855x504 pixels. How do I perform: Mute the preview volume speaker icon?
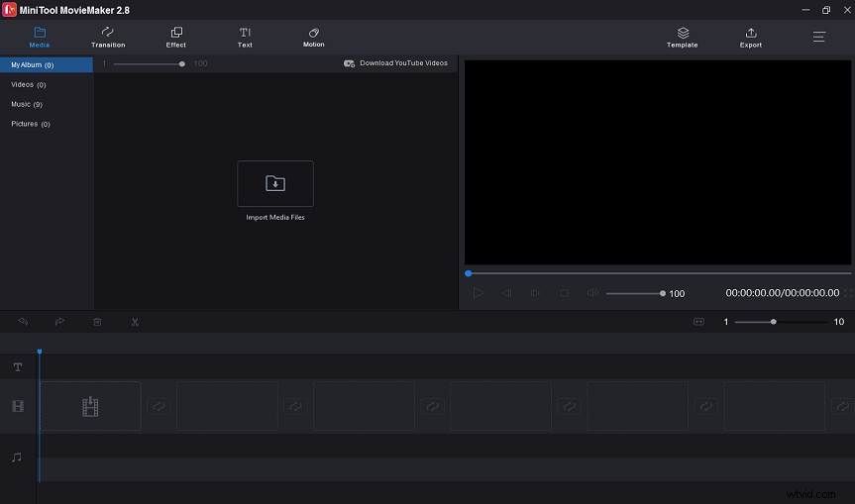[592, 293]
